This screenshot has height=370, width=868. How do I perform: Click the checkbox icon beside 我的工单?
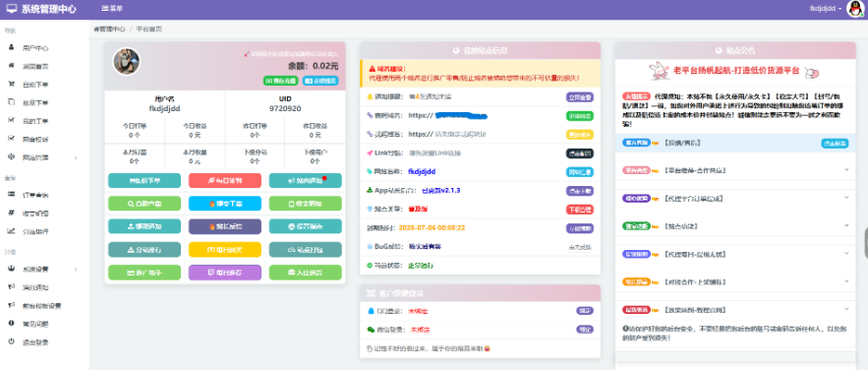(11, 120)
